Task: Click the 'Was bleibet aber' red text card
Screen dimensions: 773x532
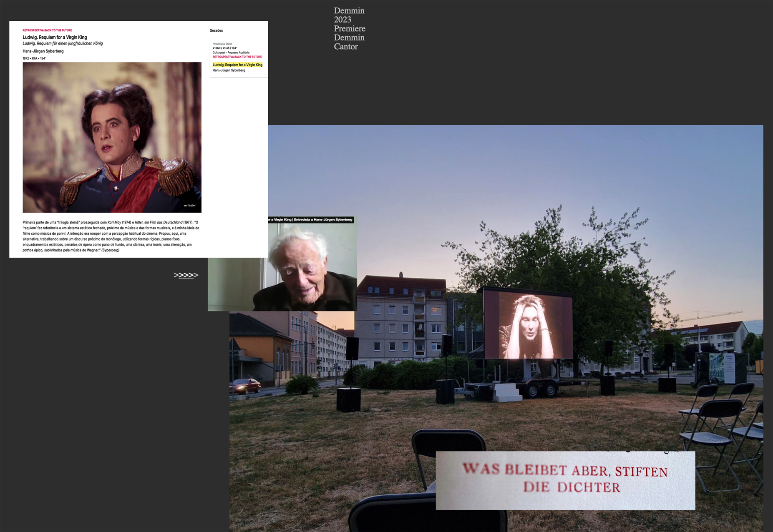Action: coord(565,480)
